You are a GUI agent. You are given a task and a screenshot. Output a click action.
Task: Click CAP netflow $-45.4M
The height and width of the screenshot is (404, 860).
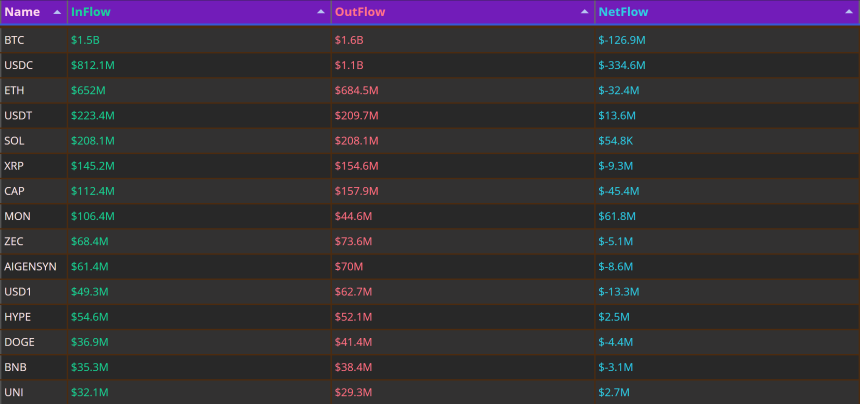619,191
